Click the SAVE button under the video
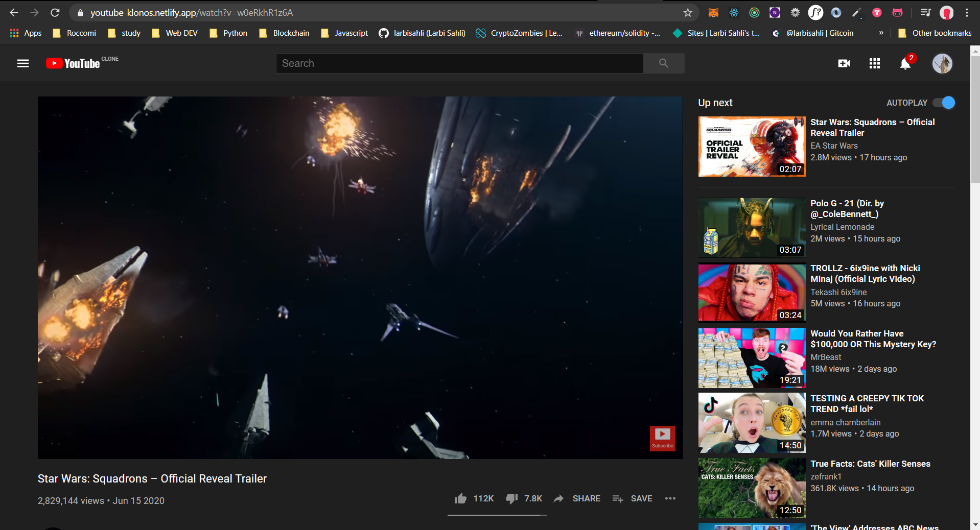 [x=633, y=498]
